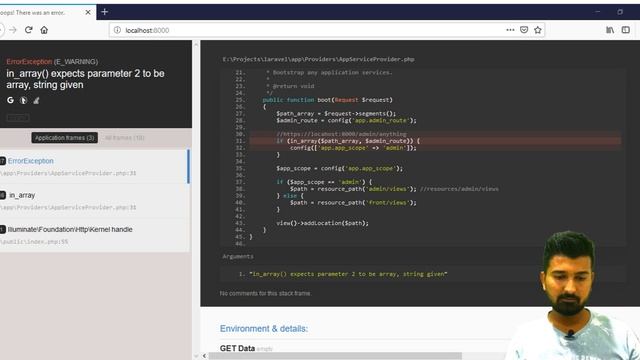Reload the current page
The height and width of the screenshot is (360, 640).
[x=29, y=30]
